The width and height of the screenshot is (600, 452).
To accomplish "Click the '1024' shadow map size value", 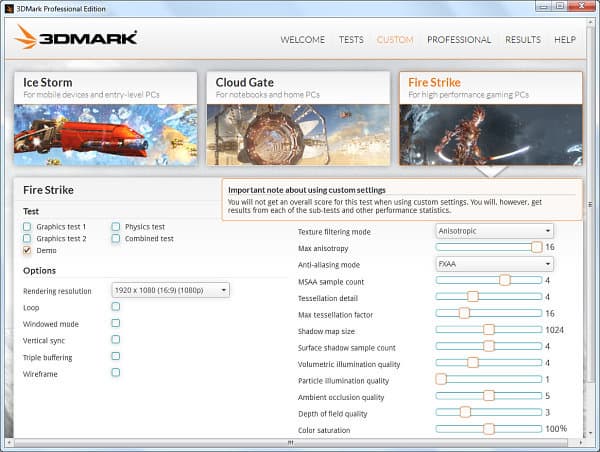I will point(554,330).
